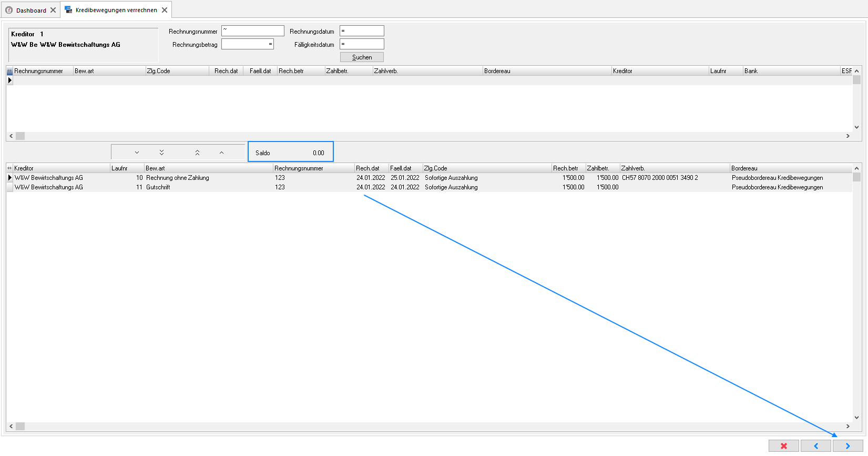Click the Rechnungsnummer header in lower table
868x456 pixels.
(x=314, y=168)
